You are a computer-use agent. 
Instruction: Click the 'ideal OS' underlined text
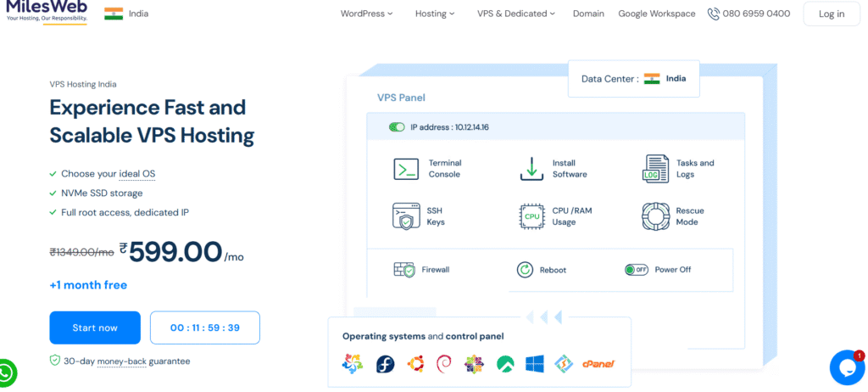point(137,174)
